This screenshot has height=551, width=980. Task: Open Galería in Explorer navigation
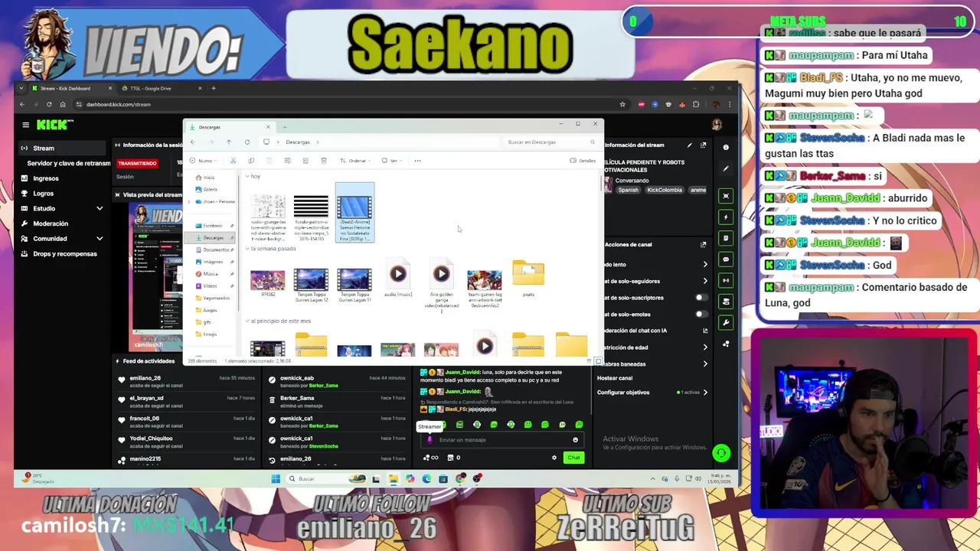[x=207, y=189]
